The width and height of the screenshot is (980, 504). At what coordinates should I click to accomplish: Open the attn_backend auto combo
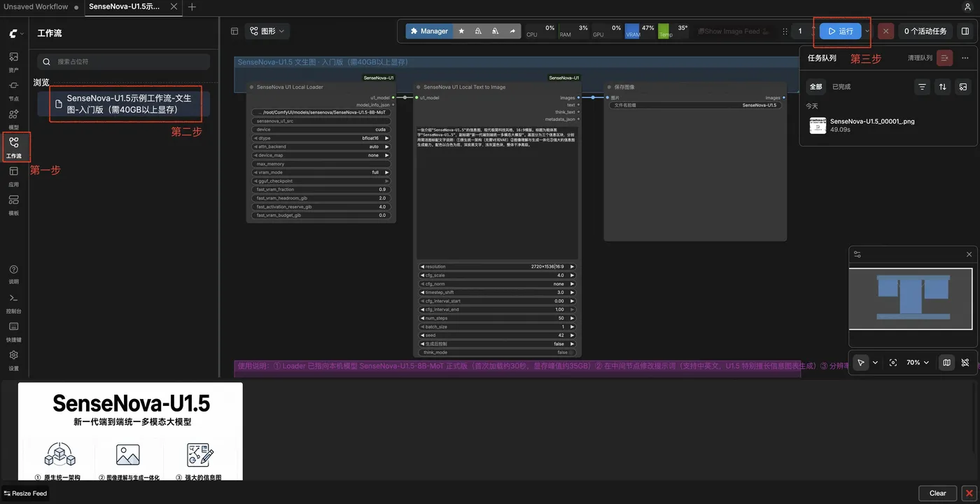(321, 147)
